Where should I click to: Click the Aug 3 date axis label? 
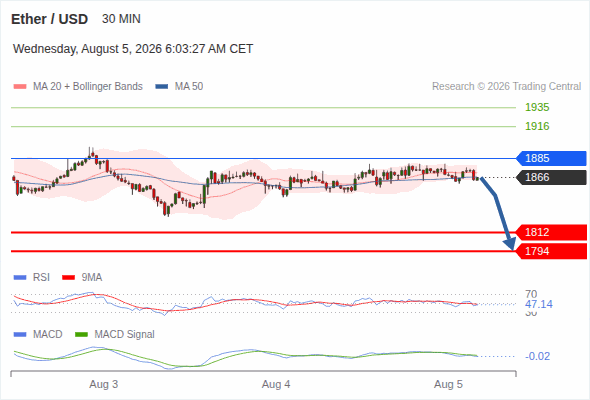(103, 385)
